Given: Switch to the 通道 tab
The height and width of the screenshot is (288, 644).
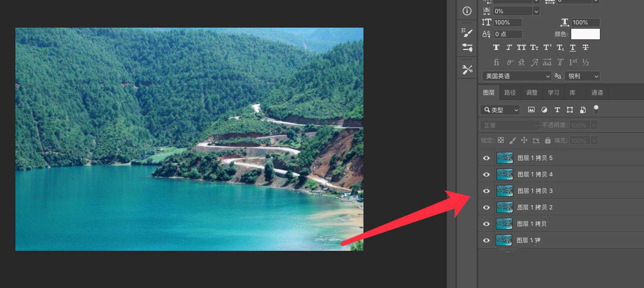Looking at the screenshot, I should 597,92.
